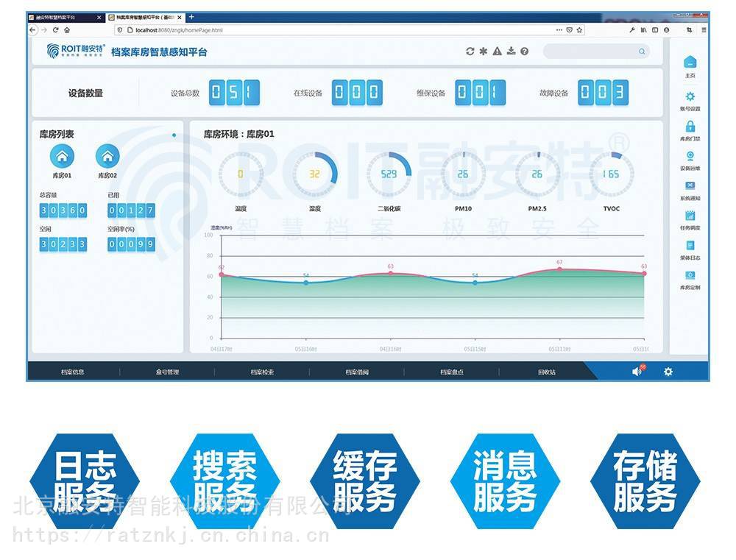Switch to the first browser tab

click(63, 17)
